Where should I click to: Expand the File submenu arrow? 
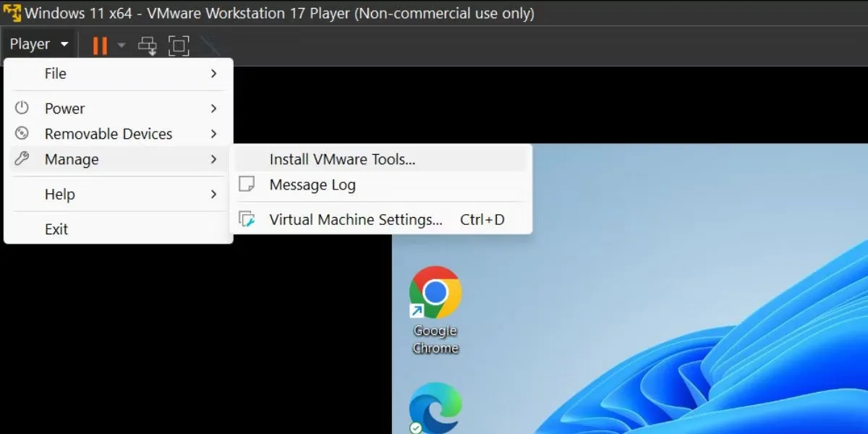tap(213, 73)
